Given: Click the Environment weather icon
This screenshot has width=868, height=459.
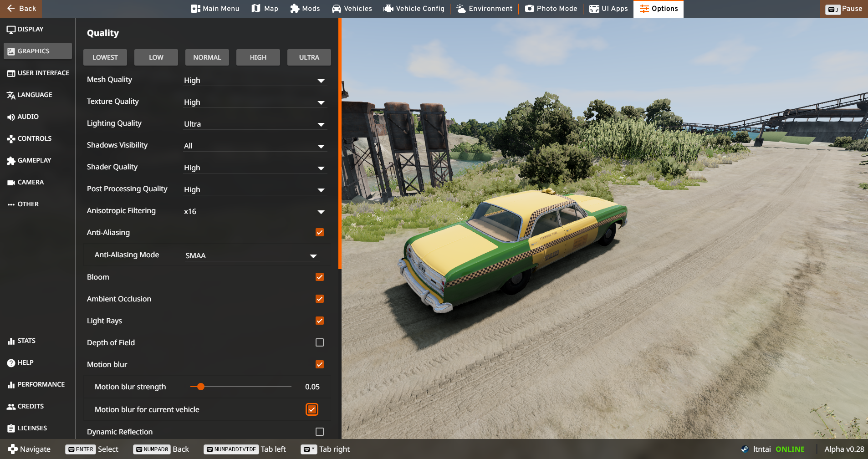Looking at the screenshot, I should click(461, 9).
